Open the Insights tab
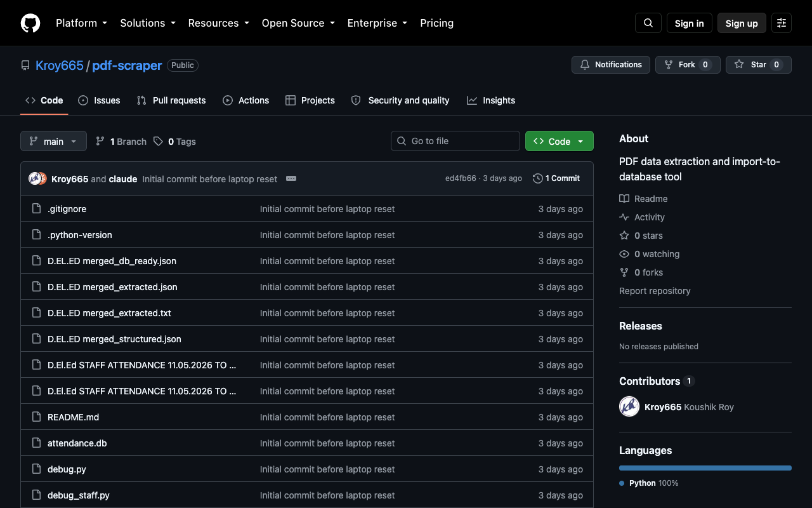The width and height of the screenshot is (812, 508). 491,100
